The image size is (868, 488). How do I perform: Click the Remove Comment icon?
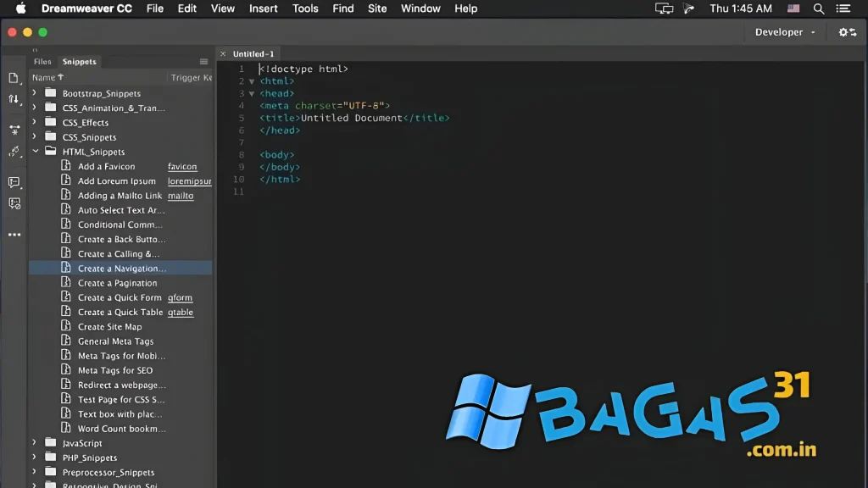14,203
